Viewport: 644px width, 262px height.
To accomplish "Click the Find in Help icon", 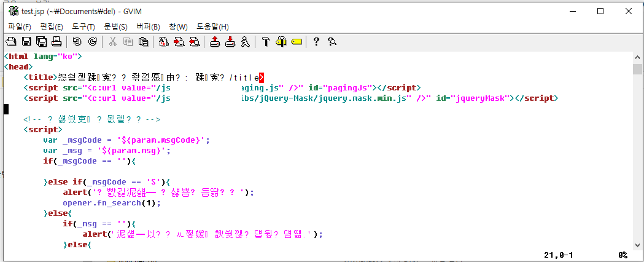I will click(x=332, y=42).
